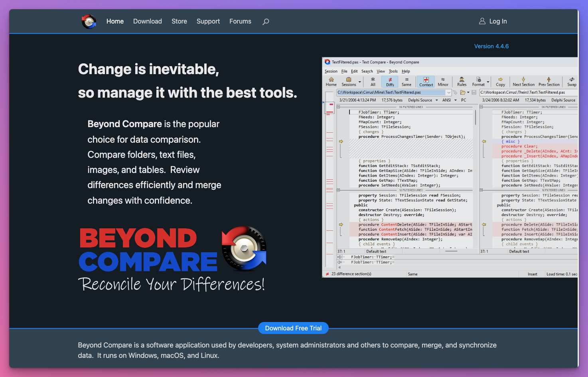Go to the Download page in the site nav

pos(148,22)
